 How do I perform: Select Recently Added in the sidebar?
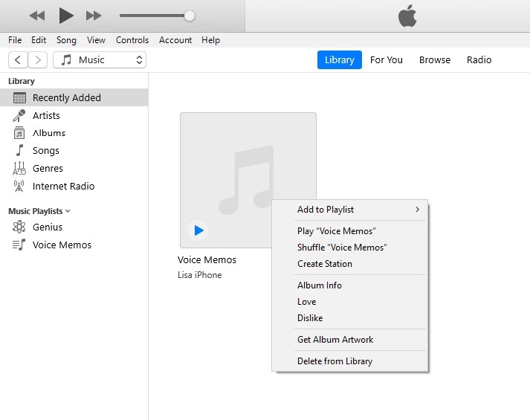(74, 97)
